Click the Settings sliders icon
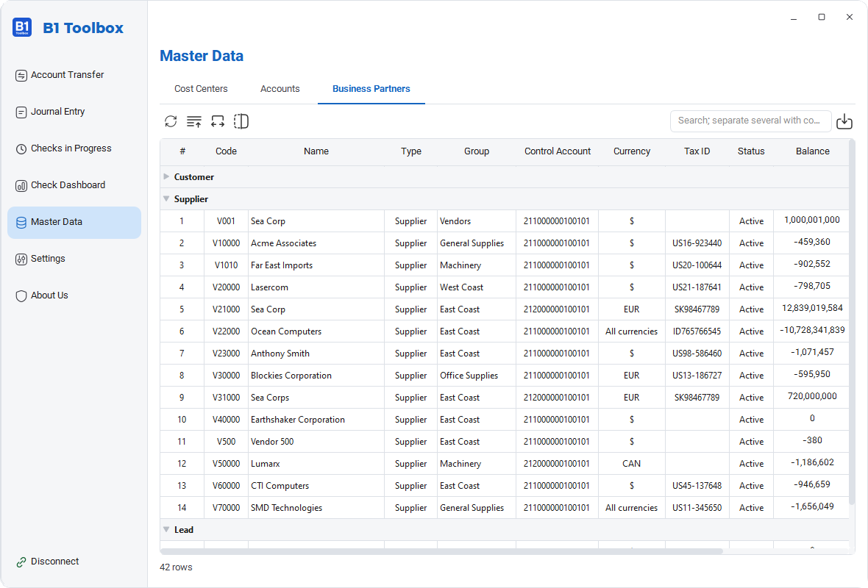Image resolution: width=868 pixels, height=588 pixels. (21, 259)
